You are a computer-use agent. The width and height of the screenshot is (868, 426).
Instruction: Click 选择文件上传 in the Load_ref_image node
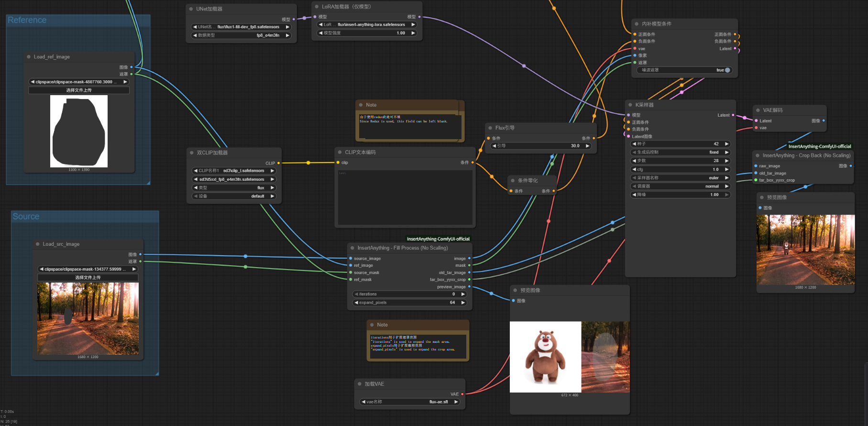(x=79, y=90)
